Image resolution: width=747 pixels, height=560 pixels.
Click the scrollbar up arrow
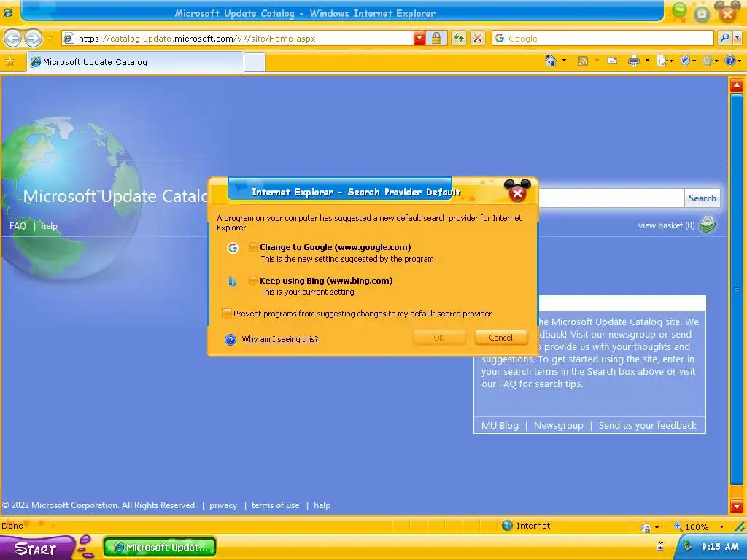click(737, 85)
